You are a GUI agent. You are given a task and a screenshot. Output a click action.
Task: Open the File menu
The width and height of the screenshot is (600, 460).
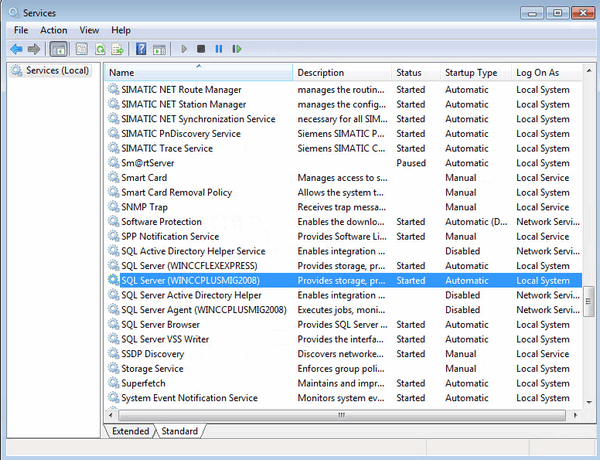click(21, 30)
